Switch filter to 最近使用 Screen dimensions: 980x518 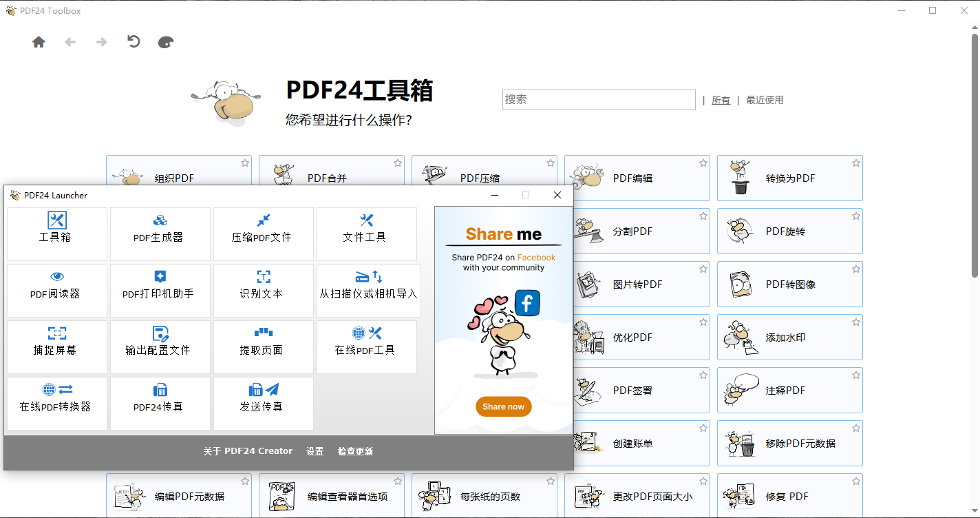point(765,100)
